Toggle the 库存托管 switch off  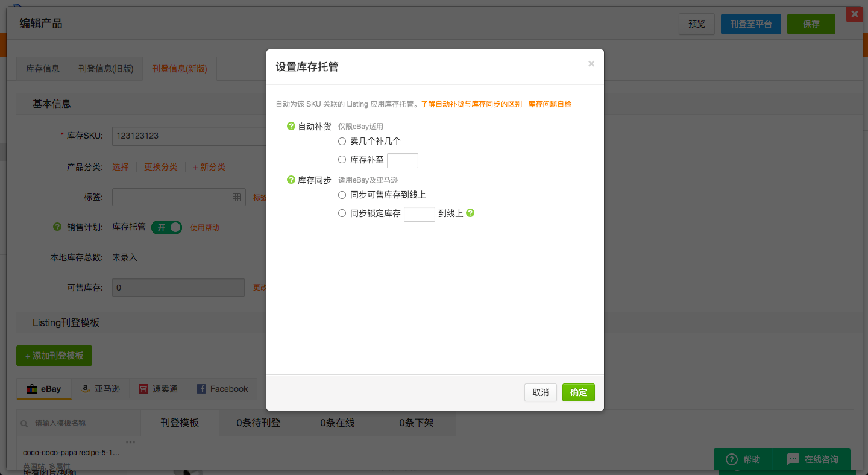coord(166,227)
